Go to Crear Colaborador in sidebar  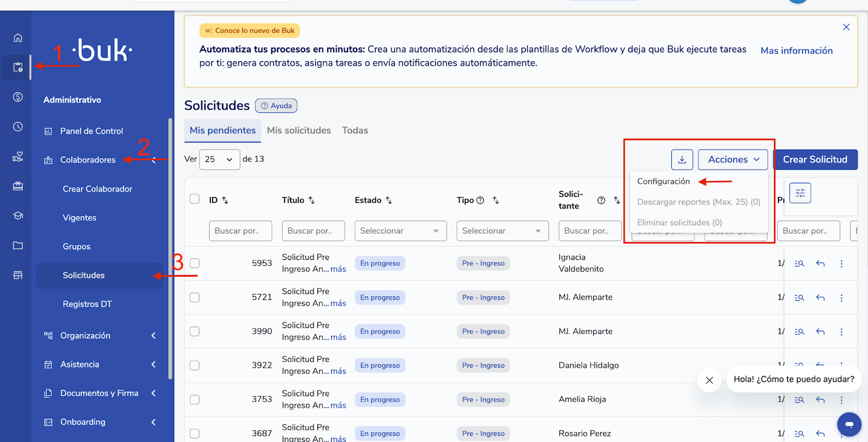[98, 189]
